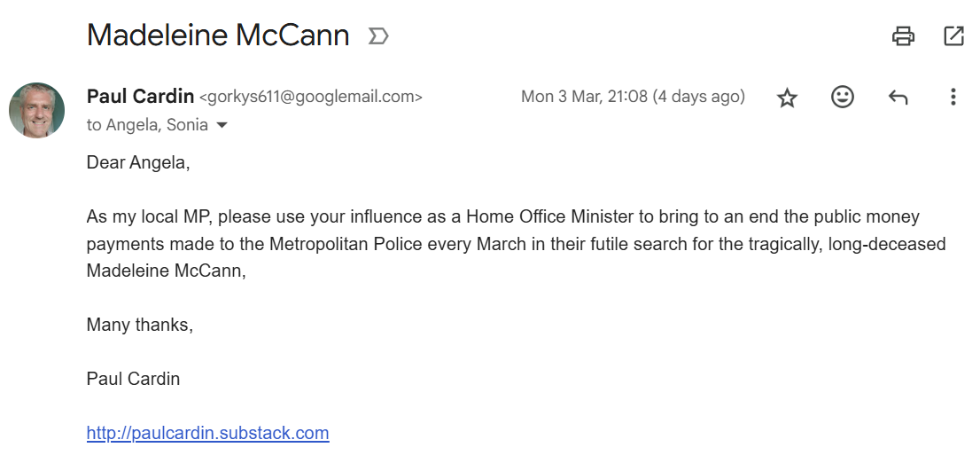
Task: Open the paulcardin.substack.com link
Action: (207, 434)
